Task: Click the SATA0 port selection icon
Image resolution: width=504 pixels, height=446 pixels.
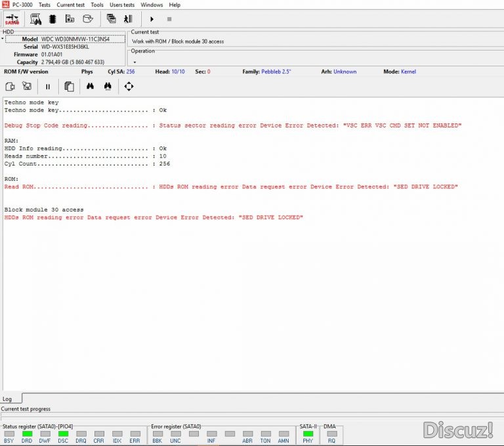Action: [x=12, y=19]
